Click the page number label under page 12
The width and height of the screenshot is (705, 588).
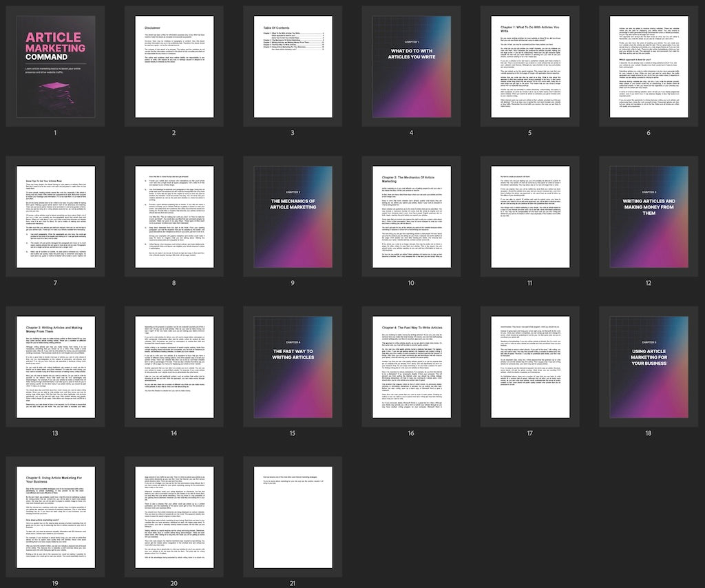[647, 282]
